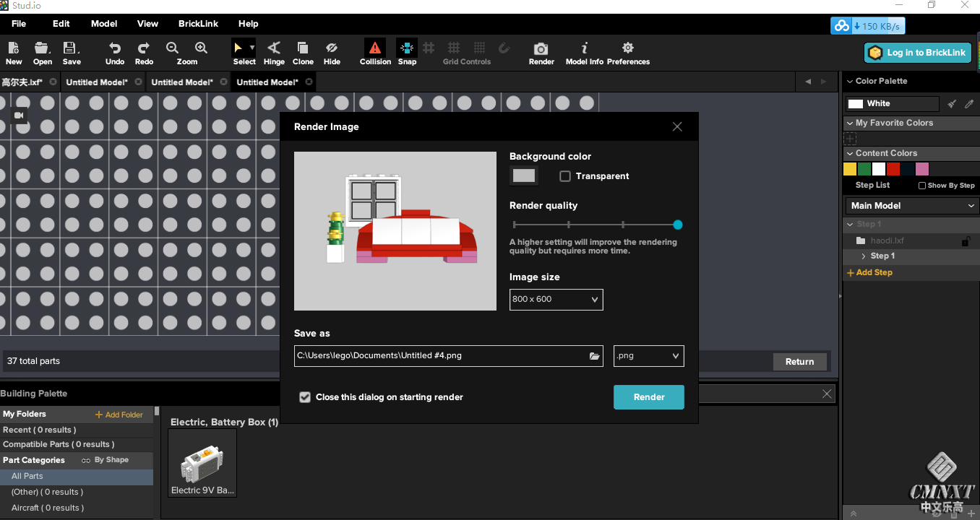
Task: Open Model Info from toolbar
Action: pos(584,49)
